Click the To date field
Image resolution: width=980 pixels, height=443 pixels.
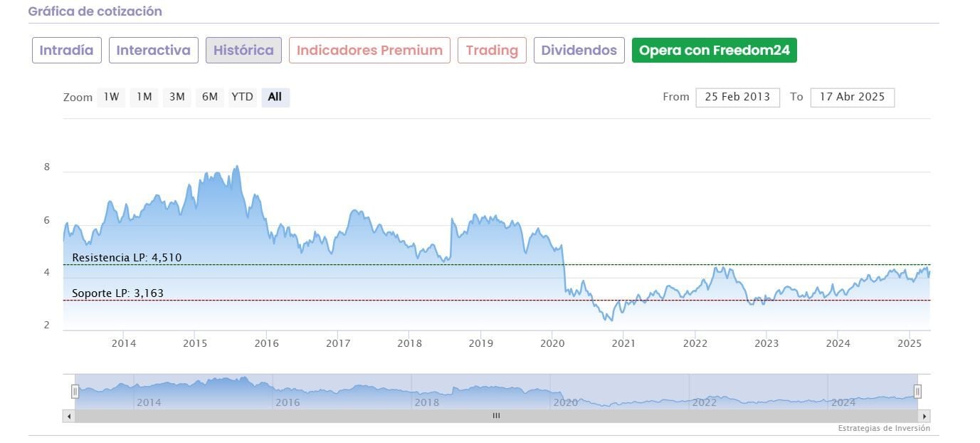852,97
